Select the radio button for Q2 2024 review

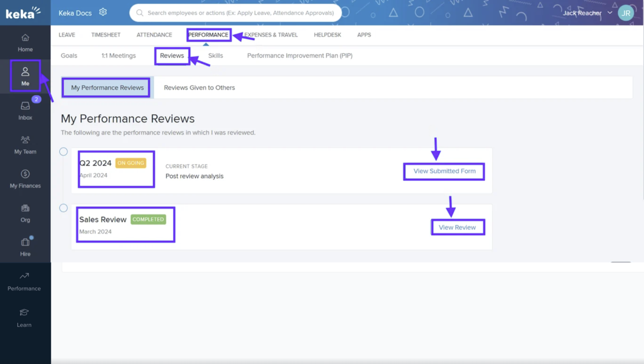pyautogui.click(x=63, y=152)
